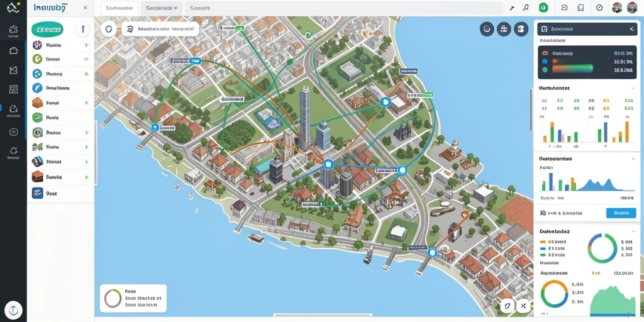
Task: Switch to the second gray tab above the map
Action: pyautogui.click(x=162, y=8)
